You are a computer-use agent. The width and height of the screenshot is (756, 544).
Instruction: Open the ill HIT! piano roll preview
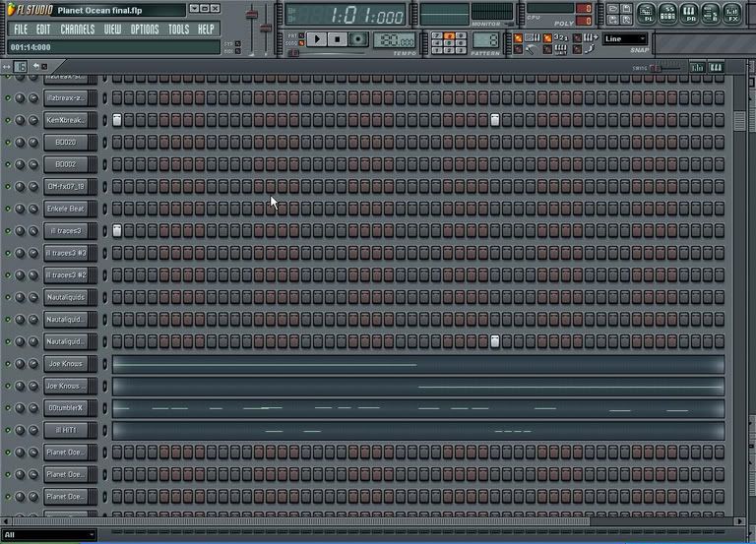pos(418,430)
